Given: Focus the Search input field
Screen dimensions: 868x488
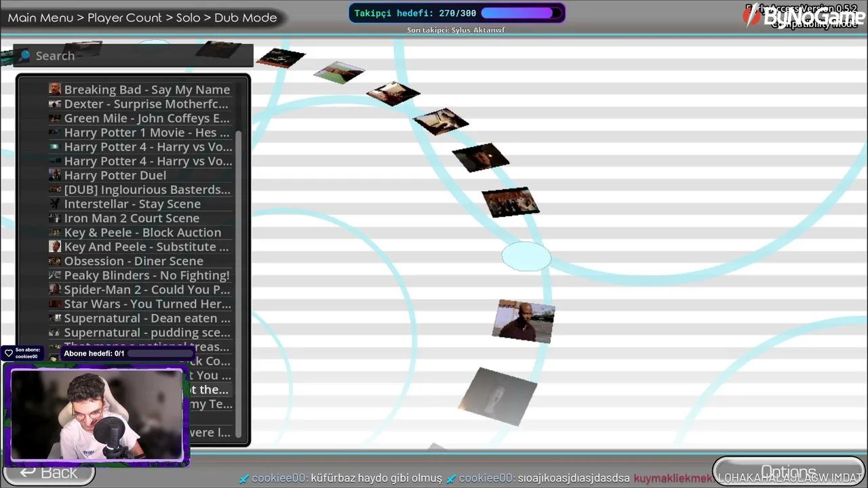Looking at the screenshot, I should 134,56.
